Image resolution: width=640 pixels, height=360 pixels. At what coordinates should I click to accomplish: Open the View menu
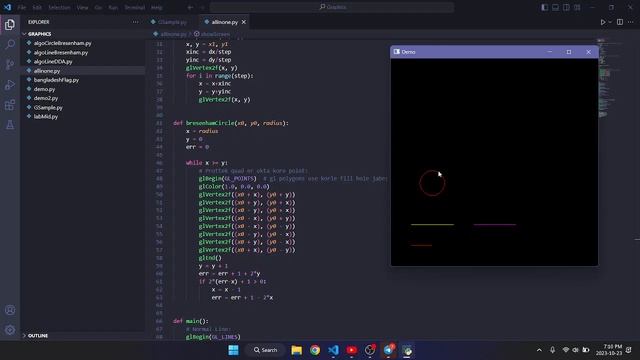(82, 7)
